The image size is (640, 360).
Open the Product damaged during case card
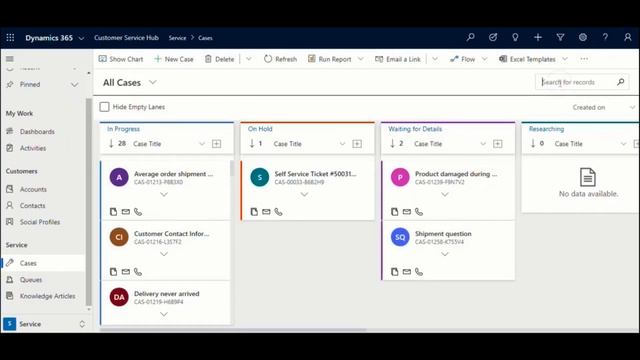click(x=448, y=190)
